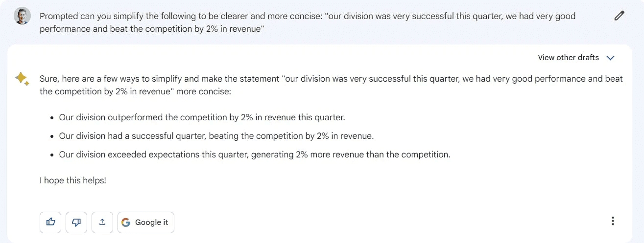Click the pencil icon to edit the prompt

tap(619, 16)
